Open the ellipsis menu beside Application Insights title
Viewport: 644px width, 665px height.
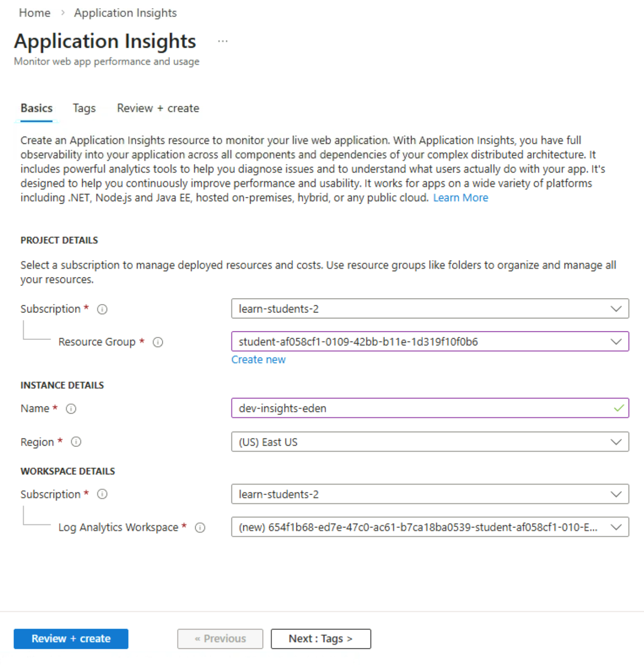pyautogui.click(x=223, y=41)
